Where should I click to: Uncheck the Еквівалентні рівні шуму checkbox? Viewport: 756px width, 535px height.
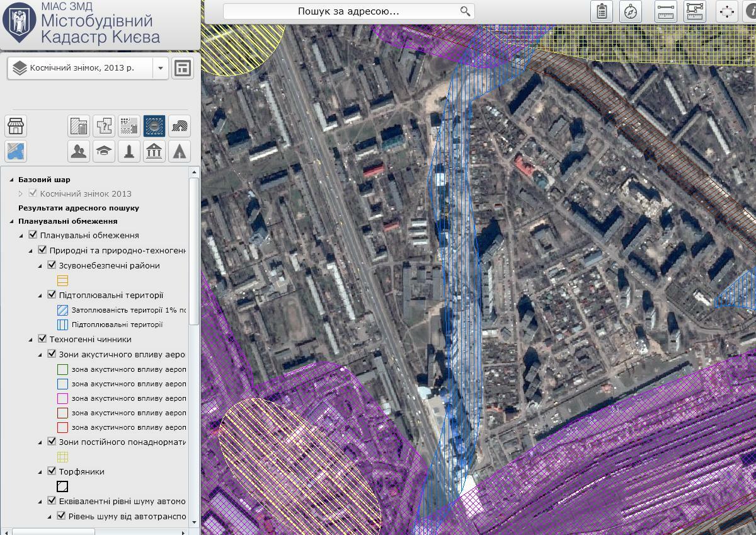tap(52, 500)
